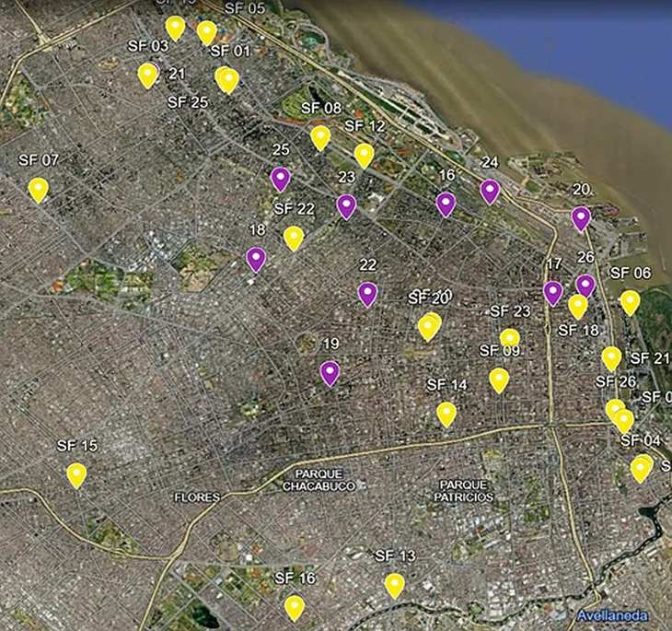Click the Parque Chacabuco map label
The height and width of the screenshot is (631, 672).
(x=312, y=480)
